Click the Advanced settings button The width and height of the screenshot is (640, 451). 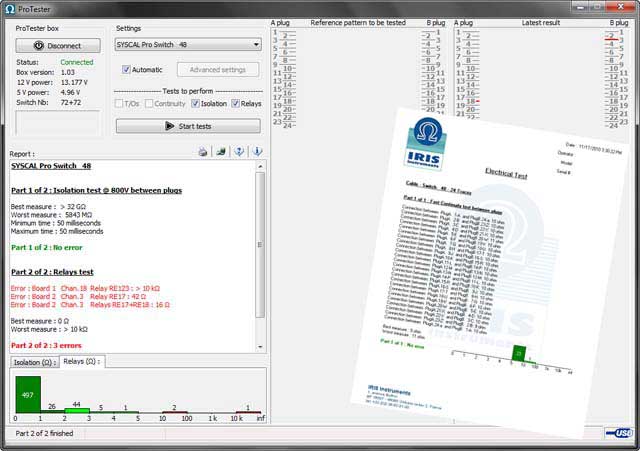coord(218,70)
